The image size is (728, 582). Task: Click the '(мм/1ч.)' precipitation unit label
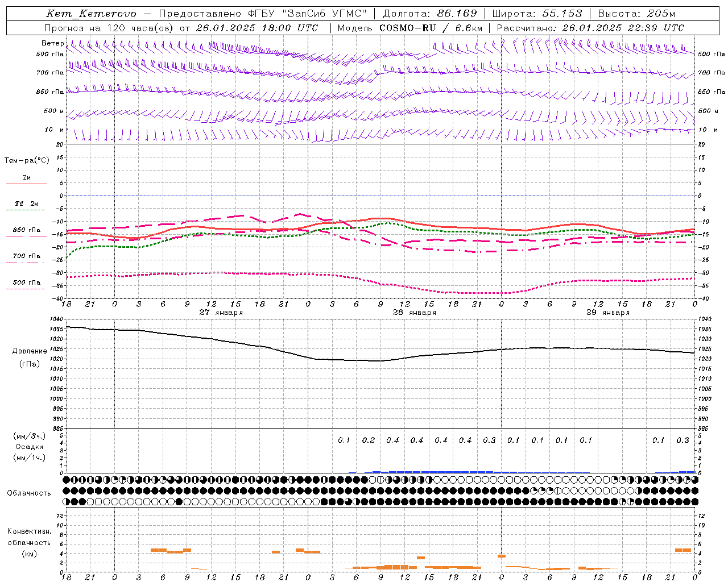[x=30, y=458]
